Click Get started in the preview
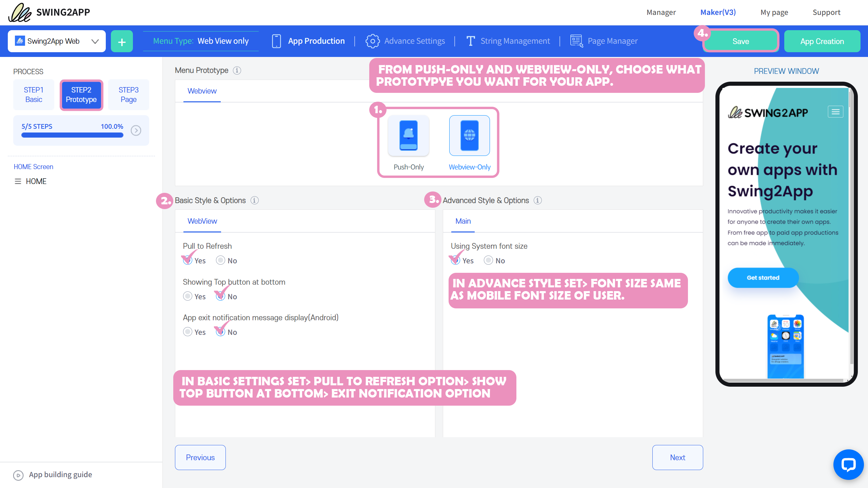Screen dimensions: 868x488 (763, 278)
